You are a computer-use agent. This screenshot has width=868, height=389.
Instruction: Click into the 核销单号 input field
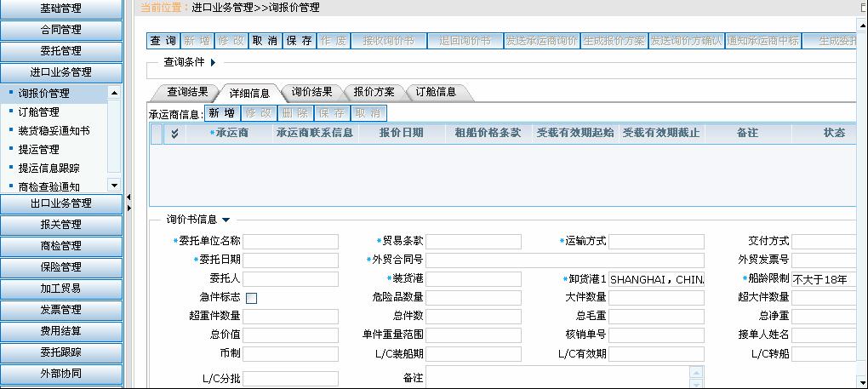[657, 335]
